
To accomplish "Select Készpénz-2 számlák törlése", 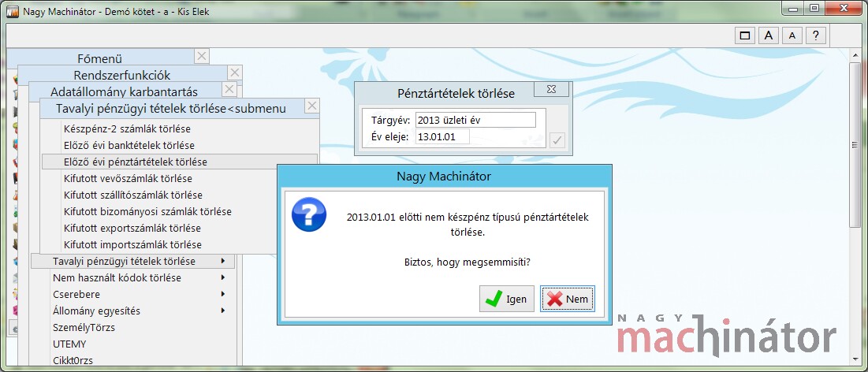I will point(180,129).
